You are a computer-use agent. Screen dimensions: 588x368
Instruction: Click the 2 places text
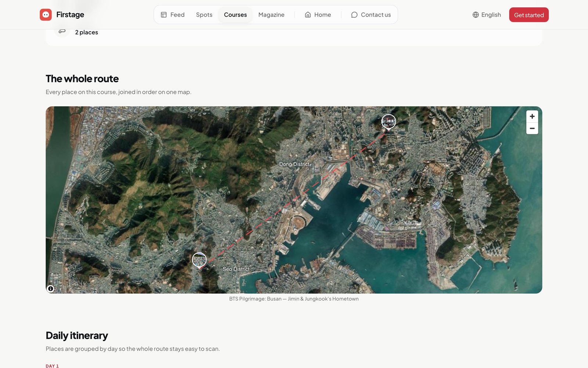86,32
